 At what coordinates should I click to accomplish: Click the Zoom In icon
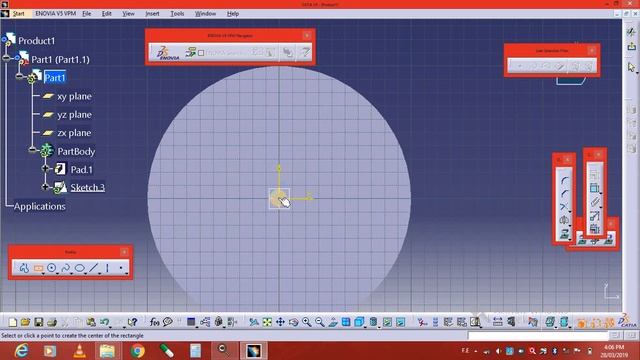click(307, 322)
